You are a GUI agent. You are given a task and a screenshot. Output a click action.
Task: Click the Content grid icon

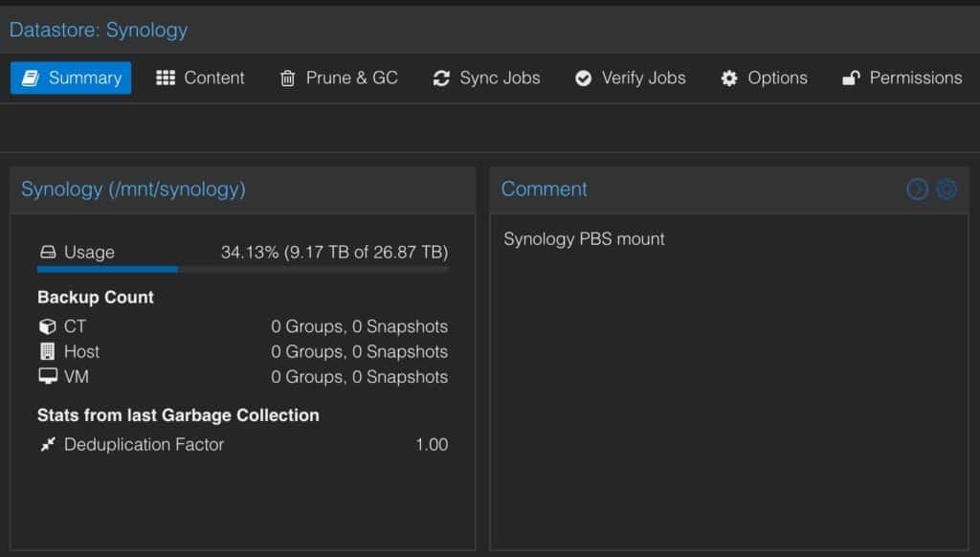(166, 78)
